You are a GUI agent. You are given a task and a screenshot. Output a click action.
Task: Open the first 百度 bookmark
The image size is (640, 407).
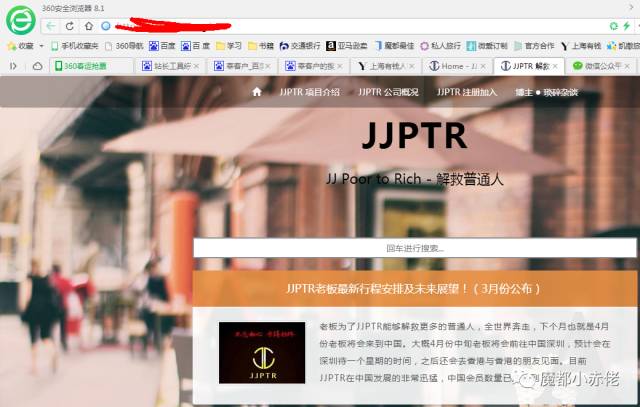coord(162,46)
